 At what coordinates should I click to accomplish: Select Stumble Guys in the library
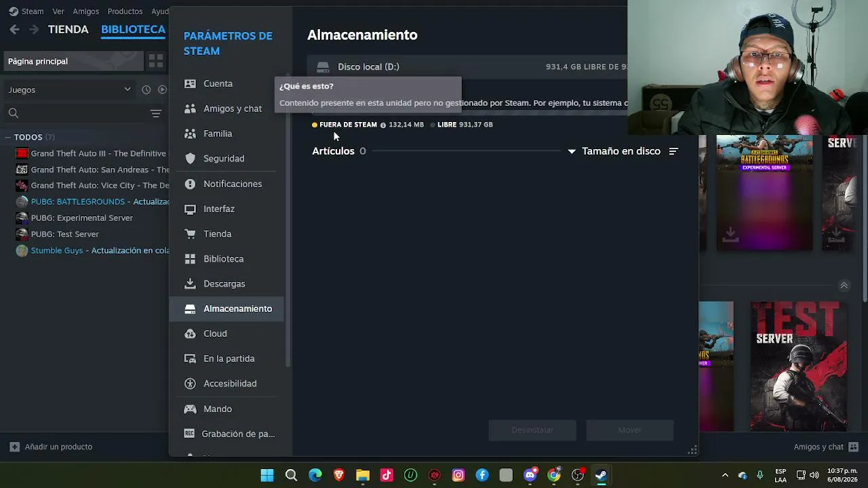point(92,250)
